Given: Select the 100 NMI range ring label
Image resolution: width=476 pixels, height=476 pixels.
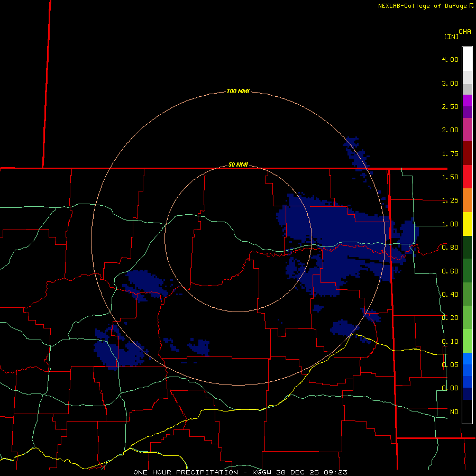Looking at the screenshot, I should pyautogui.click(x=238, y=91).
